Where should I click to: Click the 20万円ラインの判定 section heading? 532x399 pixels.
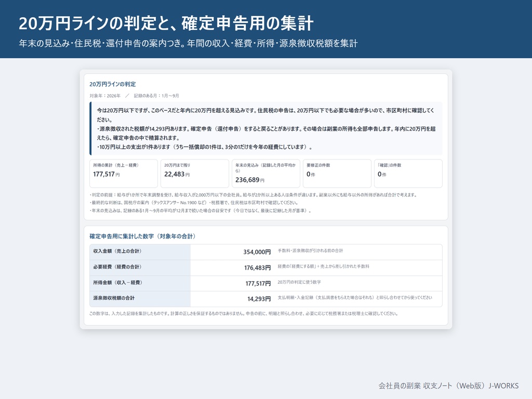pos(112,84)
